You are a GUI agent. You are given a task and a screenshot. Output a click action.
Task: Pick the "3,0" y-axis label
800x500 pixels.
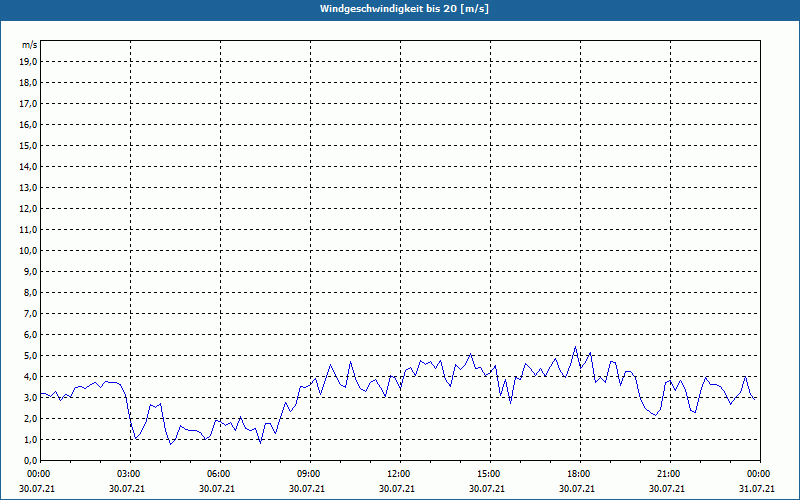[30, 397]
